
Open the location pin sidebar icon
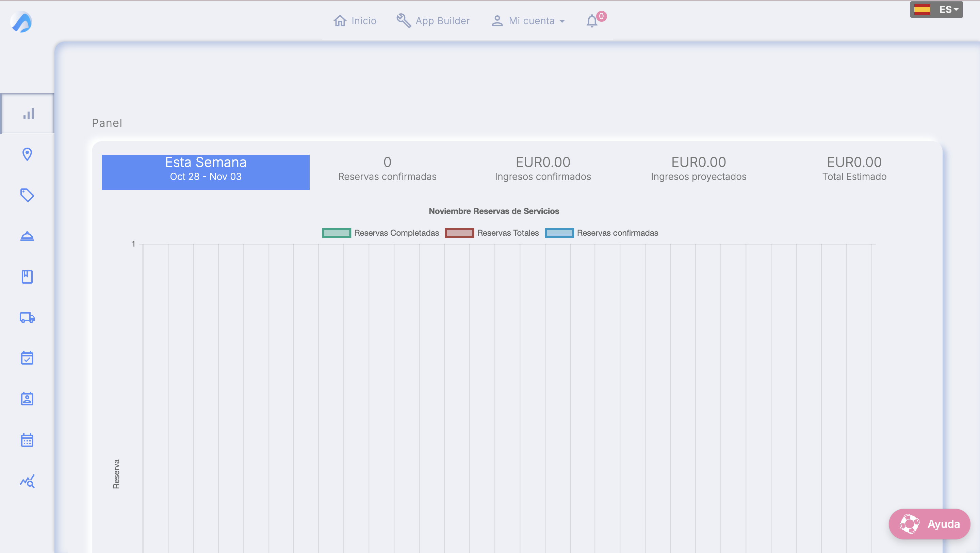click(x=27, y=154)
